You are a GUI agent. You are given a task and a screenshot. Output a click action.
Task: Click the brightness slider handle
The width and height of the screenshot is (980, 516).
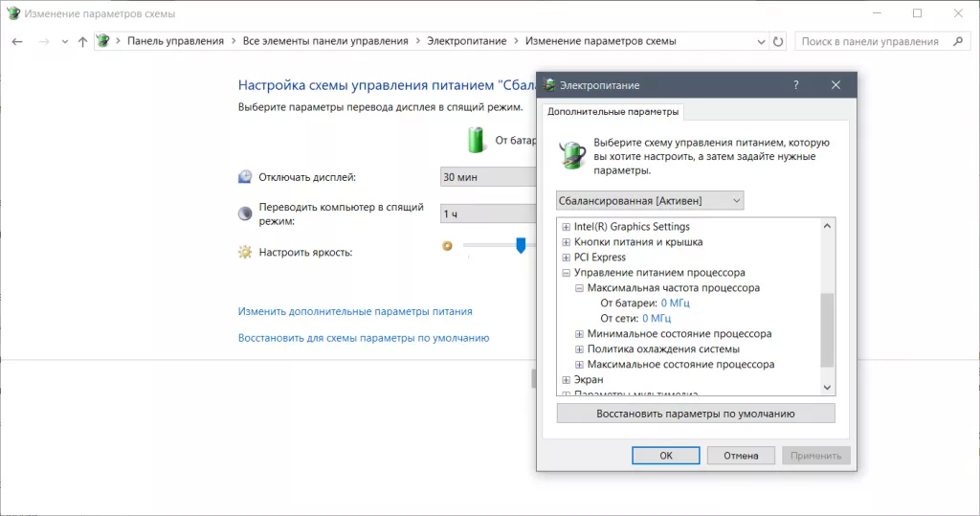[521, 245]
